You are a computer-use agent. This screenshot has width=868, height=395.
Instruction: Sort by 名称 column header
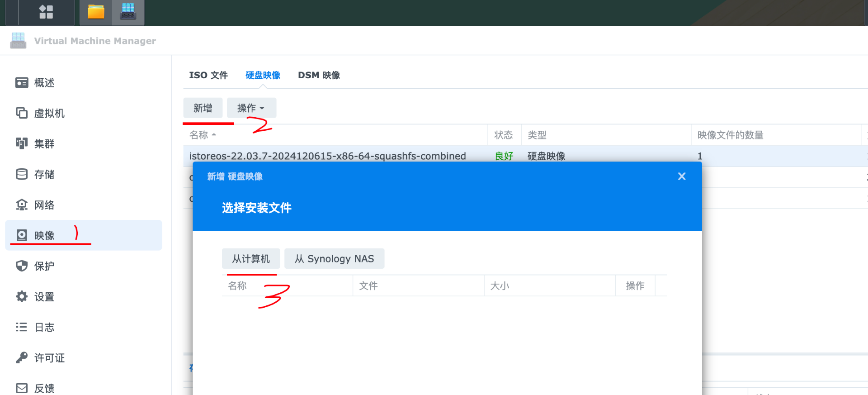335,135
